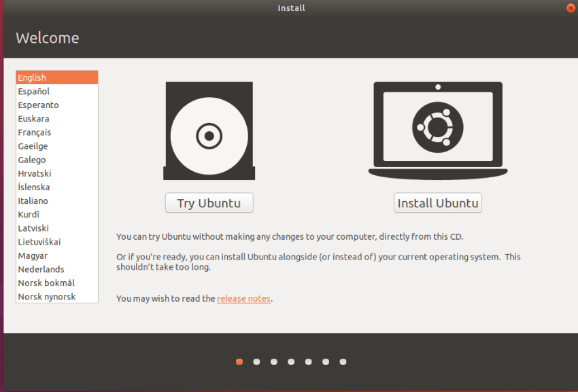Choose Hrvatski in the language list
578x392 pixels.
pyautogui.click(x=33, y=173)
